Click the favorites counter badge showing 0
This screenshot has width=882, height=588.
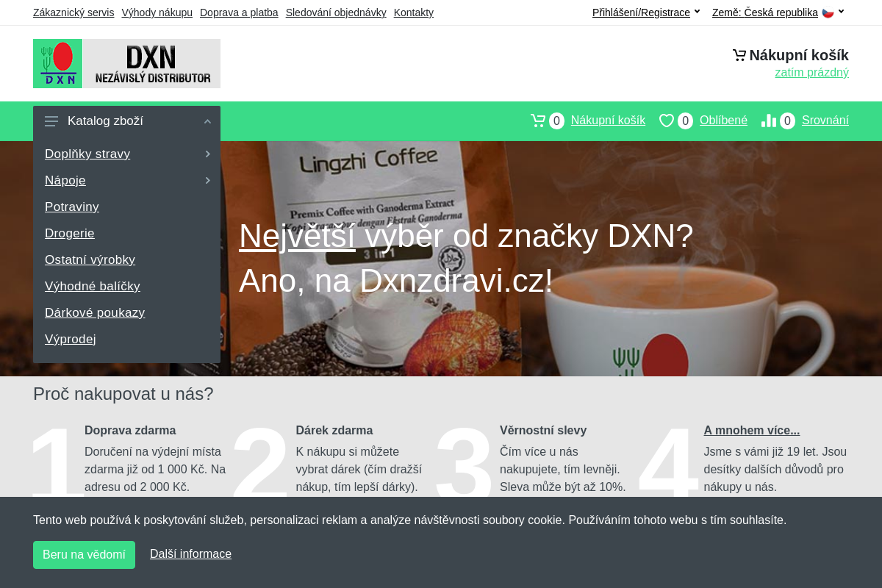click(x=685, y=121)
